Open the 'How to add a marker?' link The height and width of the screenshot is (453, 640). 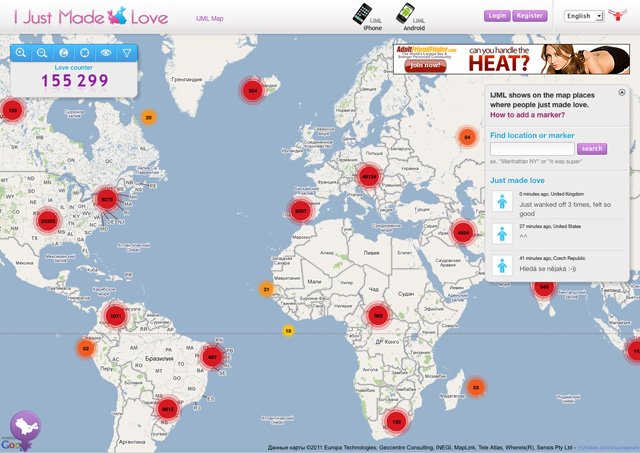click(x=527, y=115)
